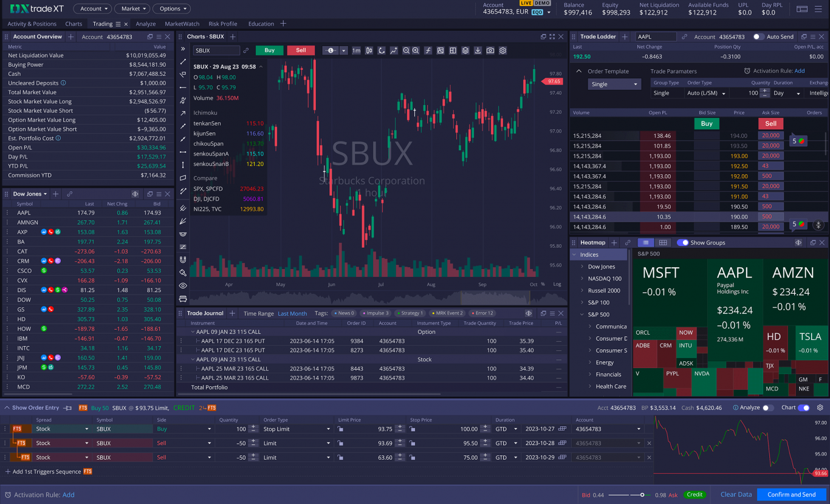Viewport: 830px width, 504px height.
Task: Open the Market menu at the top
Action: pyautogui.click(x=131, y=9)
